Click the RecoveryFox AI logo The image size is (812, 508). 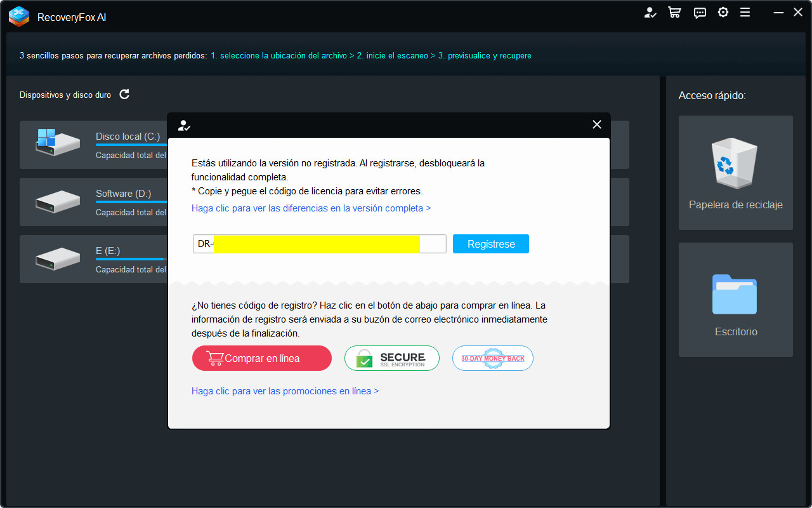tap(18, 17)
